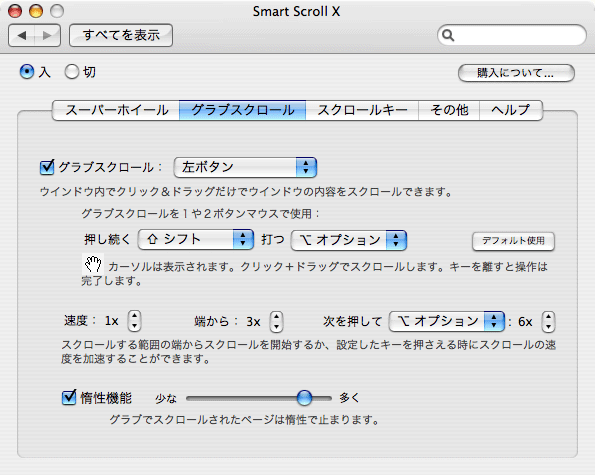The height and width of the screenshot is (475, 595).
Task: Toggle the グラブスクロール checkbox
Action: [47, 167]
